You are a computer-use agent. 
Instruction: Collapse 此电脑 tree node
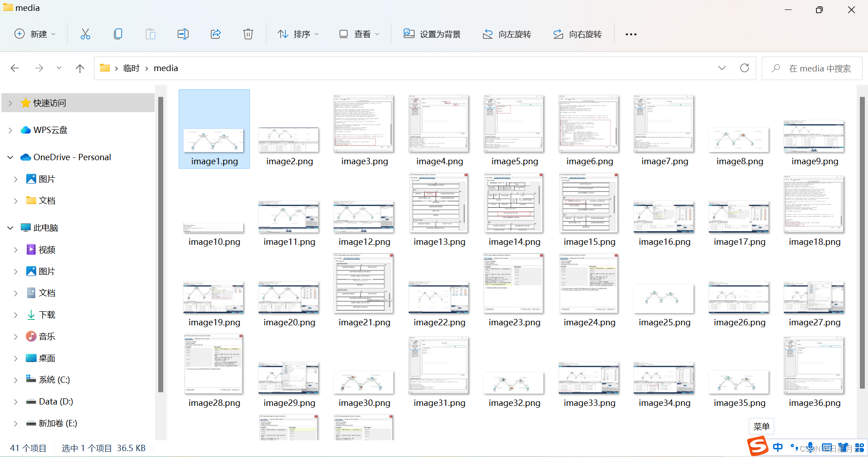pos(10,228)
